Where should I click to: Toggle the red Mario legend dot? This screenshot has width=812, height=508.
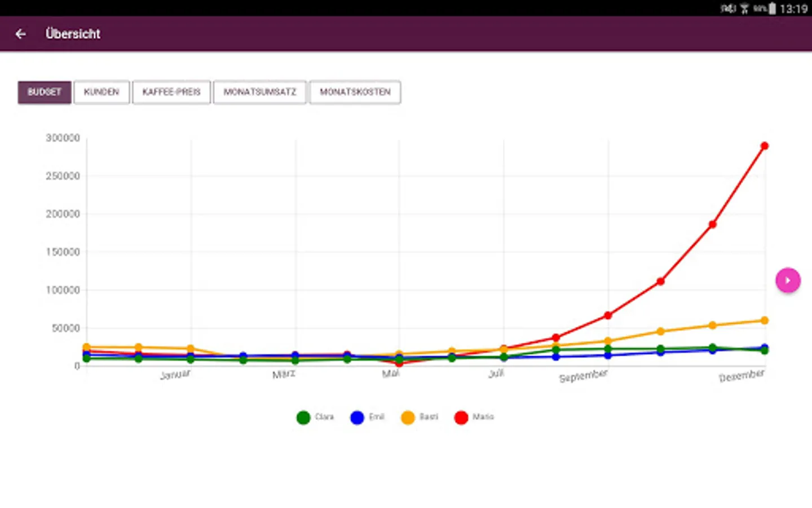(x=461, y=418)
